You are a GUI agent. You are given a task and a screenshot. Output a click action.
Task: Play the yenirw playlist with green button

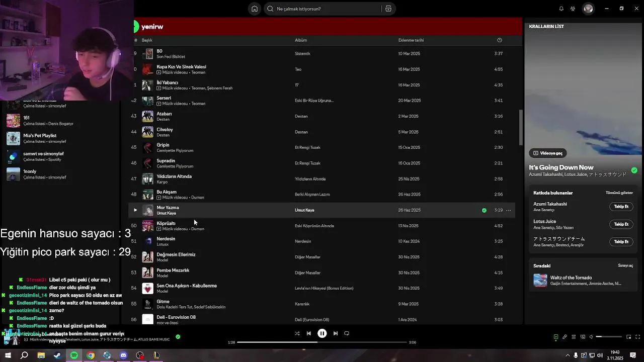[x=135, y=27]
